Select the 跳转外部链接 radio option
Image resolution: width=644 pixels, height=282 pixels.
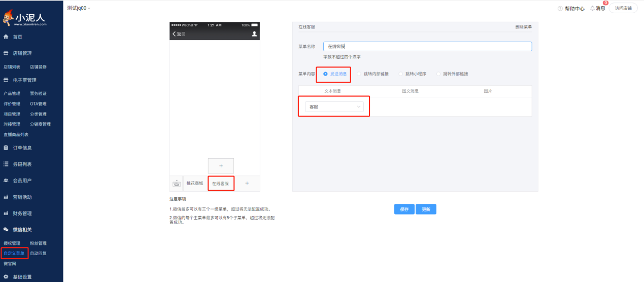(452, 74)
